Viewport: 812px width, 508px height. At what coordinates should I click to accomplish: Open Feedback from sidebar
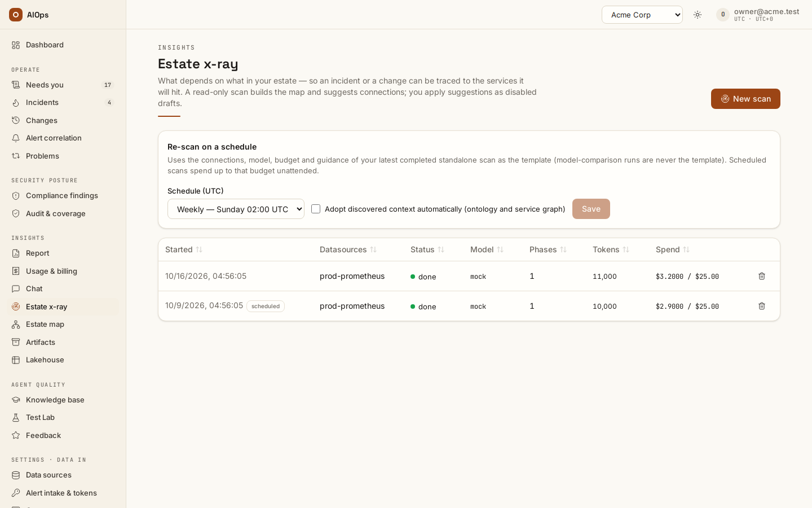63,435
